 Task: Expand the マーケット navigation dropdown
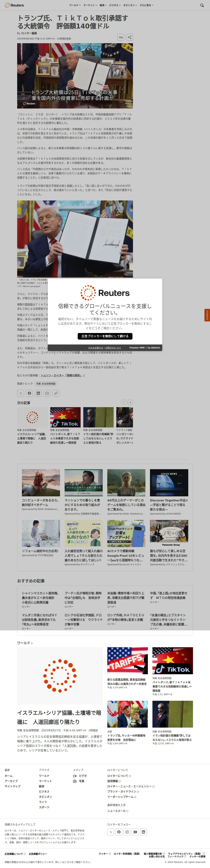[x=90, y=5]
